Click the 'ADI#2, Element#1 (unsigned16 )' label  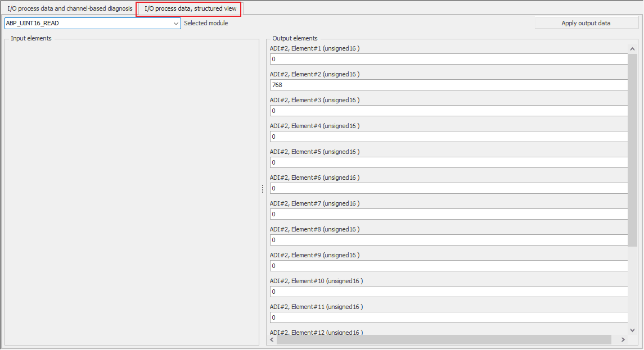(x=314, y=48)
